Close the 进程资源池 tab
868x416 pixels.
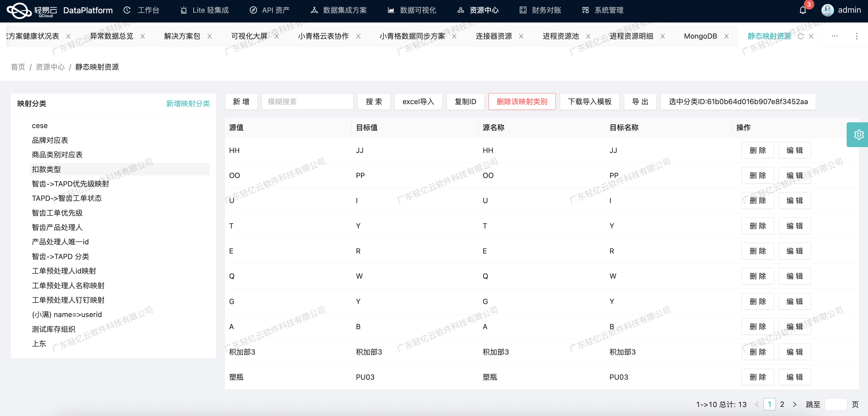point(588,36)
